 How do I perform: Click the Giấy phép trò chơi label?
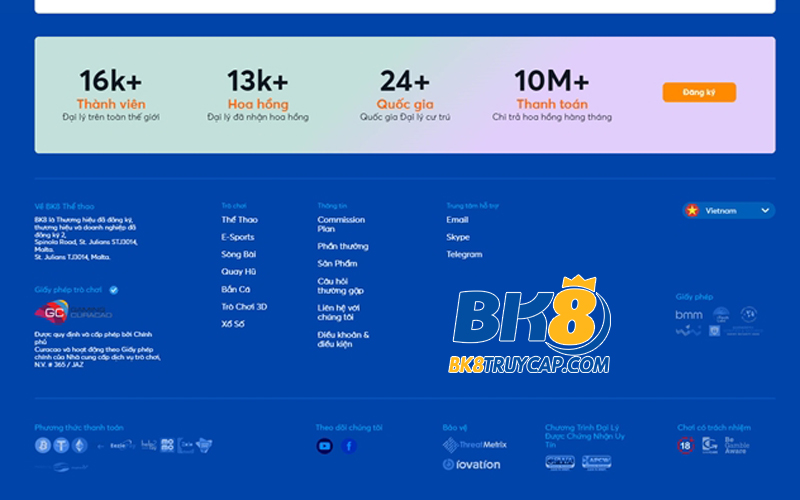[68, 290]
